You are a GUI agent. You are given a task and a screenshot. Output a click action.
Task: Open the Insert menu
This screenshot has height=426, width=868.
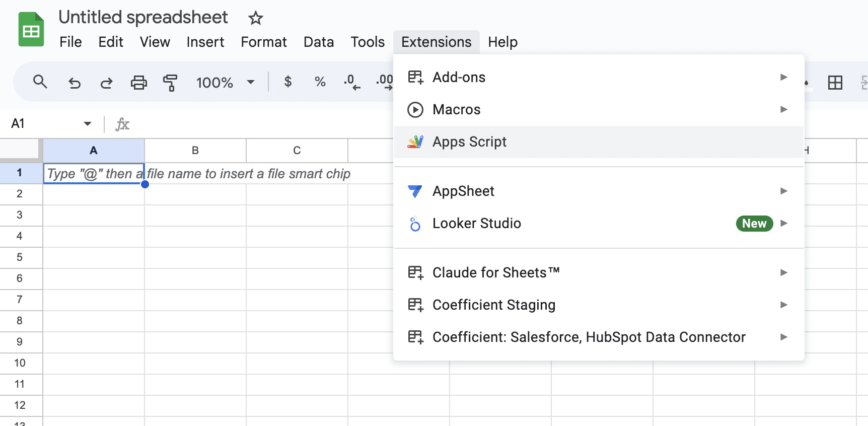tap(205, 42)
